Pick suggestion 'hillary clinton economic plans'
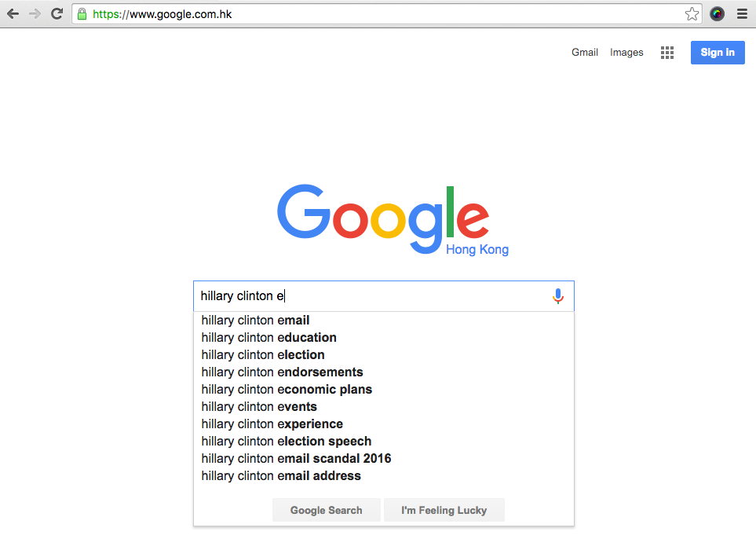Viewport: 756px width, 539px height. (x=384, y=390)
